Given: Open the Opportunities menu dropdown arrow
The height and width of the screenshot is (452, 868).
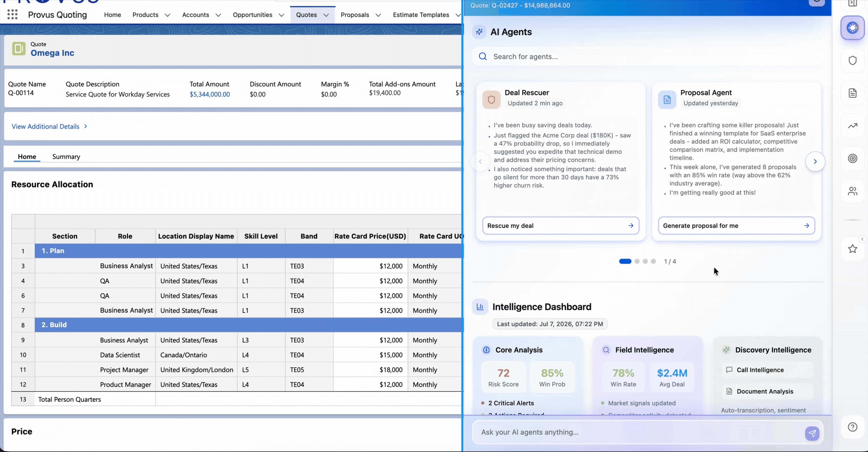Looking at the screenshot, I should (282, 15).
